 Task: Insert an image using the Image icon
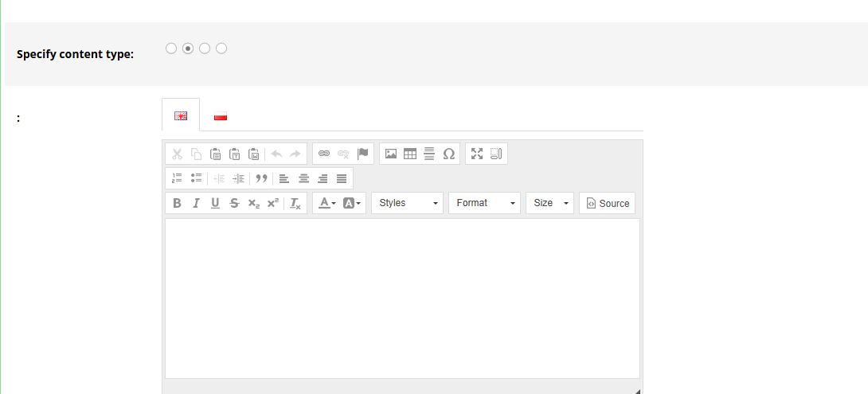391,154
